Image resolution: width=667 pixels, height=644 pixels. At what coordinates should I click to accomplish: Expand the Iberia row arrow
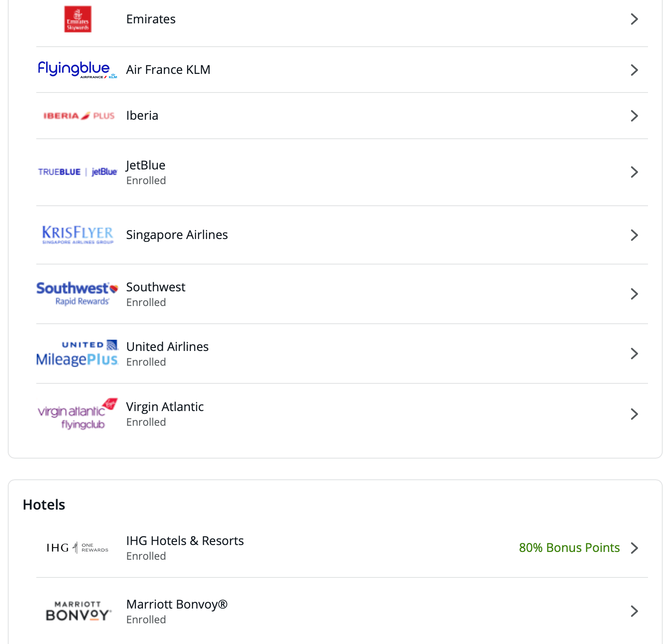634,116
